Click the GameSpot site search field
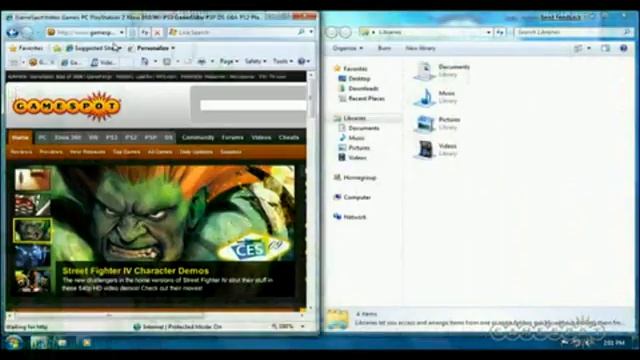 tap(253, 105)
